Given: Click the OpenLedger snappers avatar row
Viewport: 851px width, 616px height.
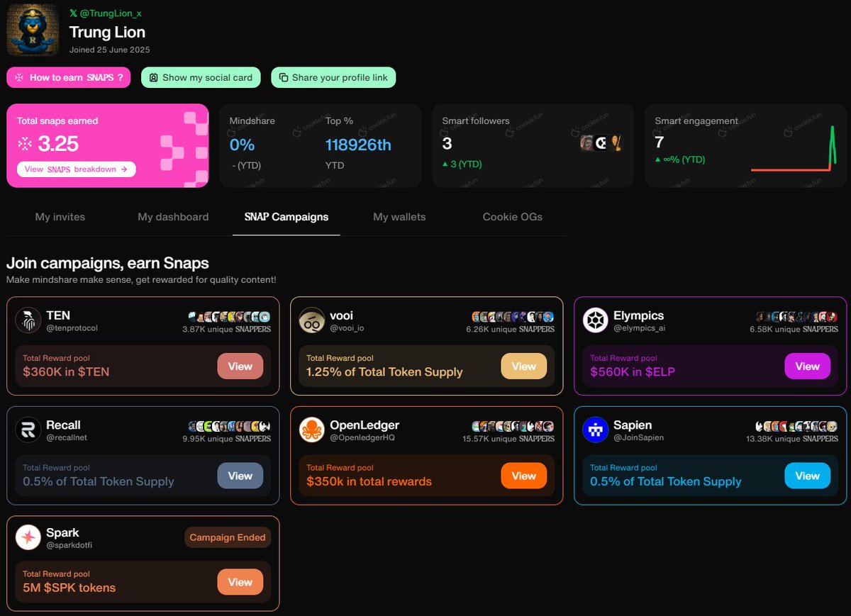Looking at the screenshot, I should pos(513,426).
